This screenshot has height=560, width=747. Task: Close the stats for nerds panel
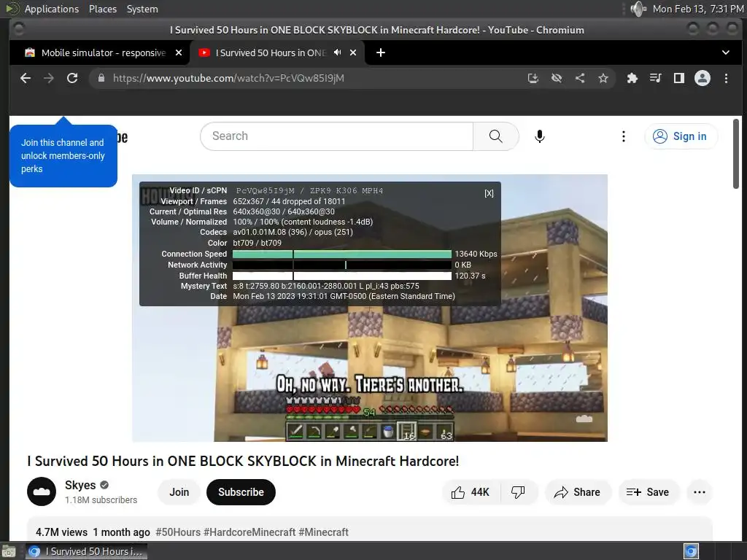[x=489, y=193]
